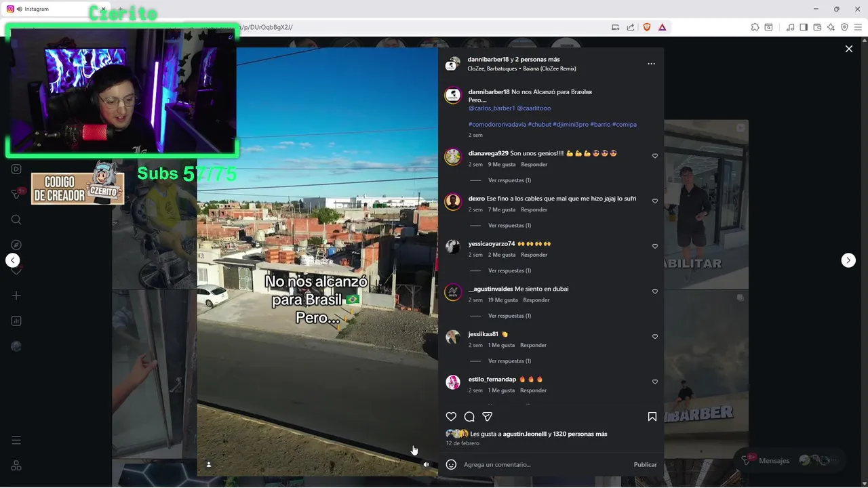Viewport: 868px width, 488px height.
Task: Open the Explore compass icon
Action: (16, 245)
